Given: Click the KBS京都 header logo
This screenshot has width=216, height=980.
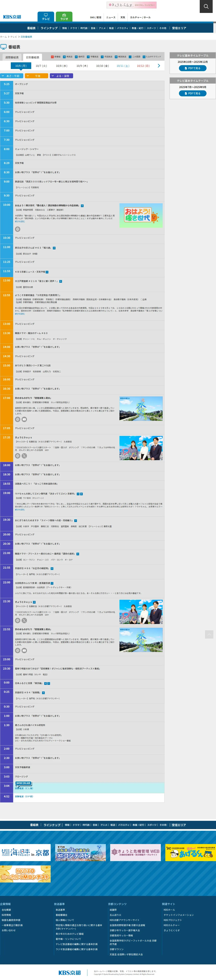Looking at the screenshot, I should click(12, 17).
